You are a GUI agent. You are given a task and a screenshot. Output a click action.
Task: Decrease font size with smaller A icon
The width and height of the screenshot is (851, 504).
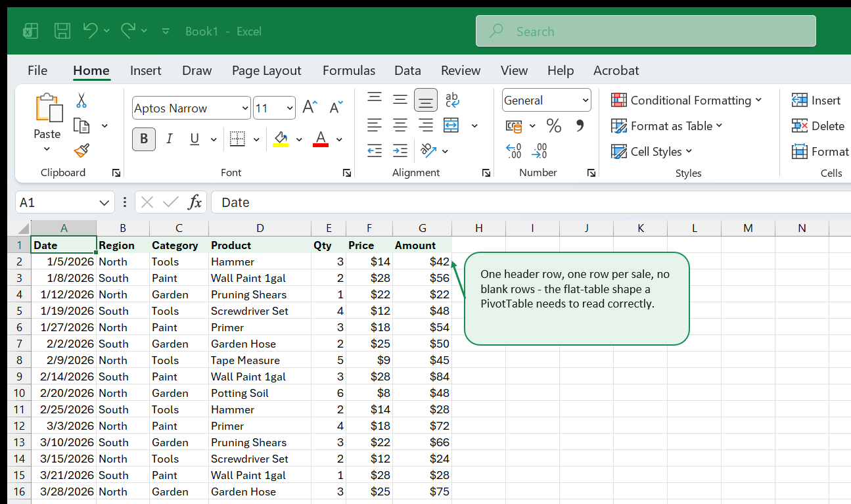[336, 108]
